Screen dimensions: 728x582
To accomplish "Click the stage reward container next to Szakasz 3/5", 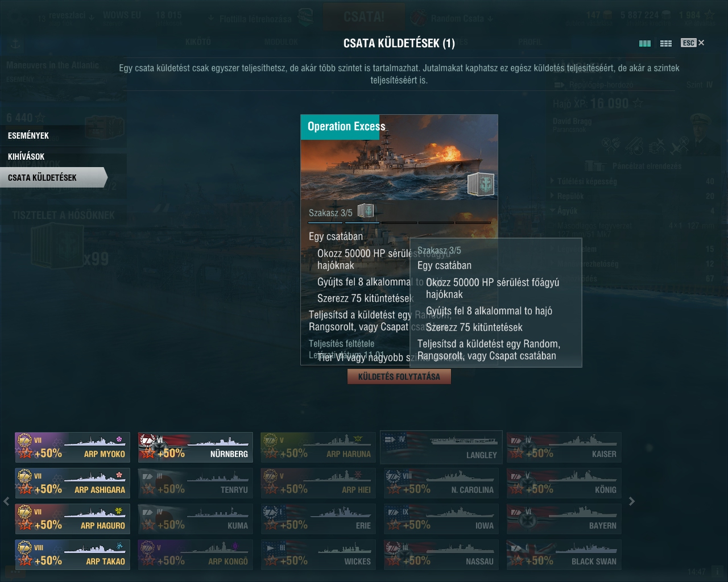I will pyautogui.click(x=366, y=211).
